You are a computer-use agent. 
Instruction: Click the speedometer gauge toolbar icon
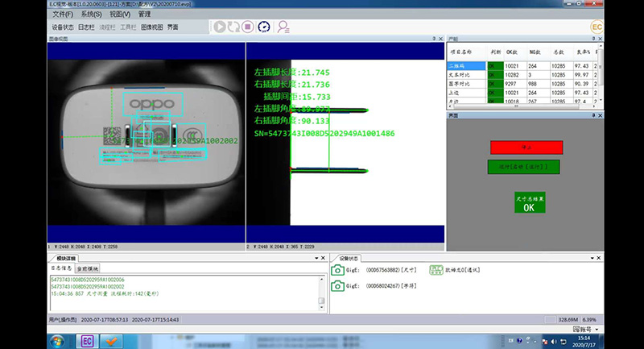click(x=264, y=27)
